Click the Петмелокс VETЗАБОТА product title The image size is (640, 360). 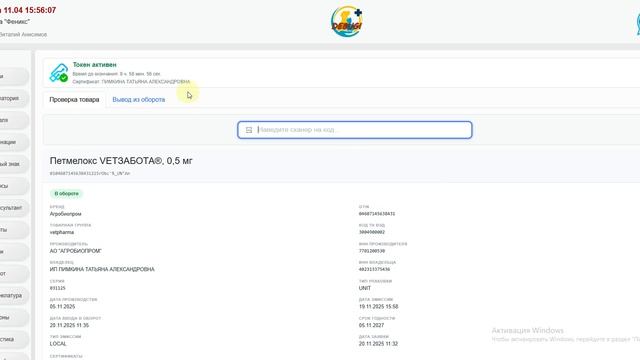tap(121, 161)
